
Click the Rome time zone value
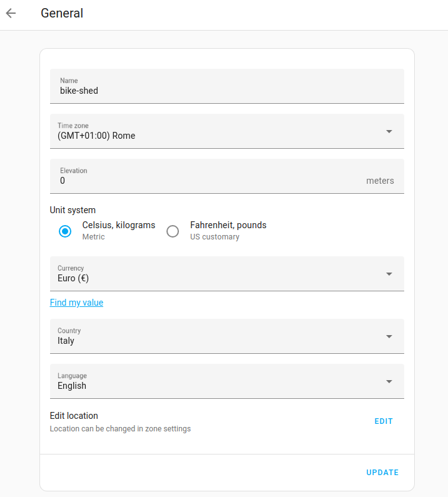tap(96, 136)
